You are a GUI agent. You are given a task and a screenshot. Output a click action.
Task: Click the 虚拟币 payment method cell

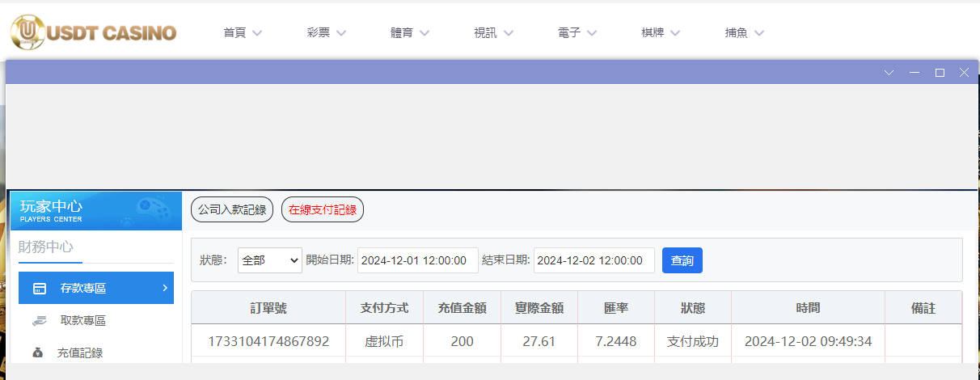(x=384, y=341)
